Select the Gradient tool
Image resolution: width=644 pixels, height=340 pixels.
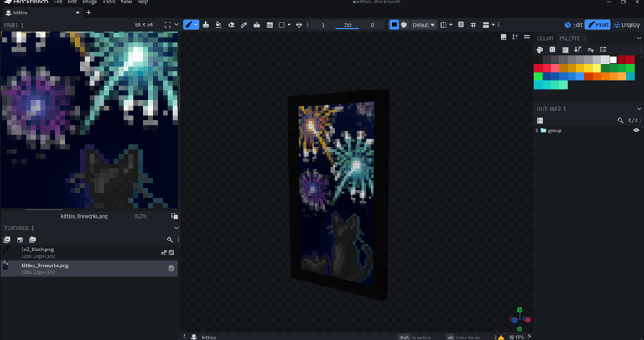coord(269,24)
